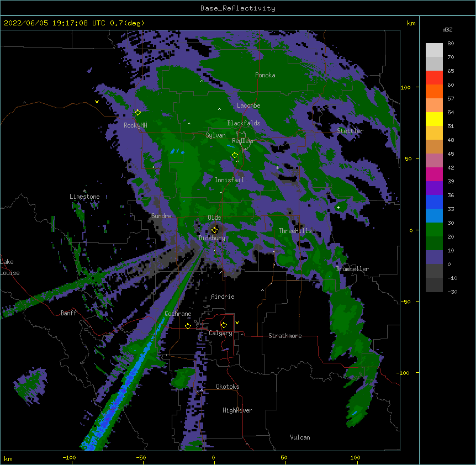This screenshot has width=476, height=465.
Task: Click the yellow v marker northeast of Calgary
Action: coord(237,323)
